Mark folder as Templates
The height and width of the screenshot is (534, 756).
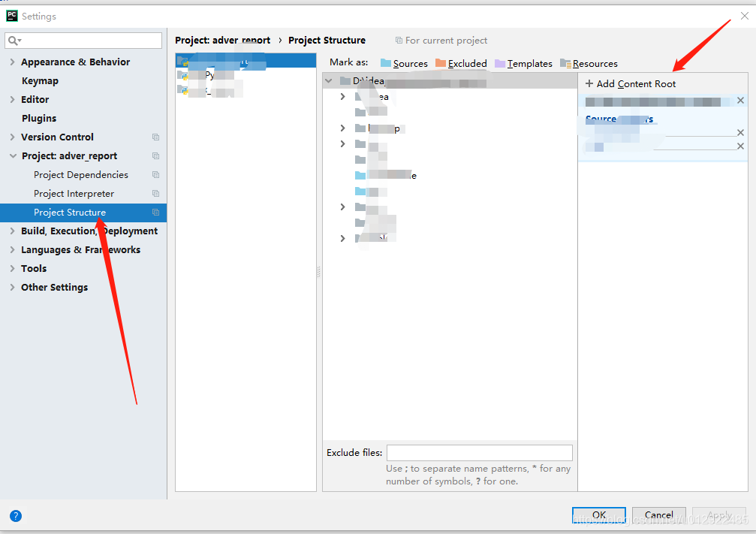(523, 63)
